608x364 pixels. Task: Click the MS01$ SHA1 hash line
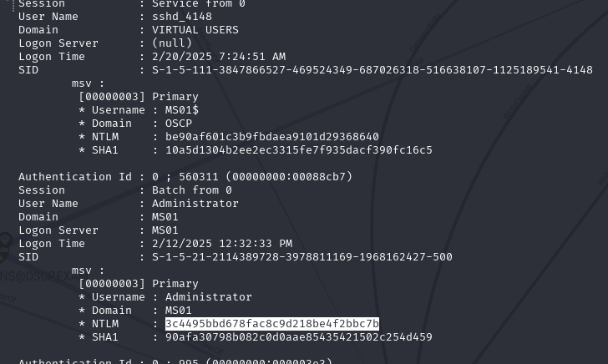[x=256, y=150]
